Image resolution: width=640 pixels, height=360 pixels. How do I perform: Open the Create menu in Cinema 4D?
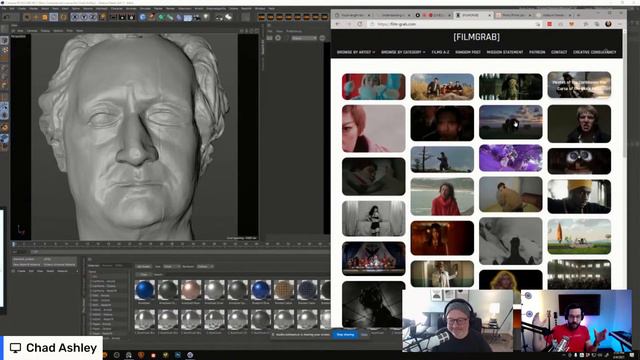[22, 9]
